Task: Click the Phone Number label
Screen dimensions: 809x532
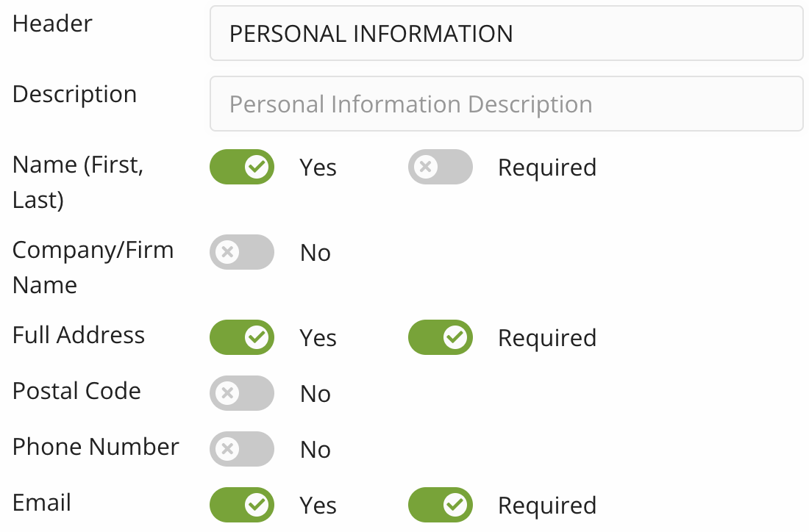Action: pyautogui.click(x=96, y=447)
